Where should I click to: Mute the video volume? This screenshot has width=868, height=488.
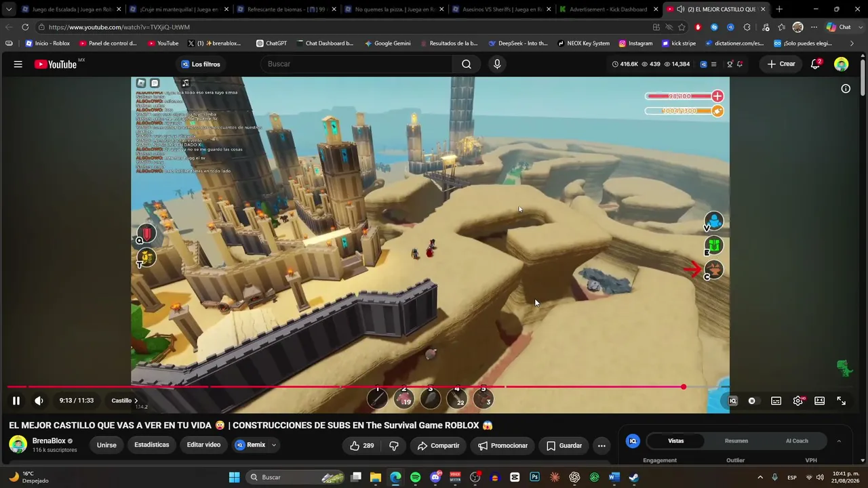click(39, 401)
